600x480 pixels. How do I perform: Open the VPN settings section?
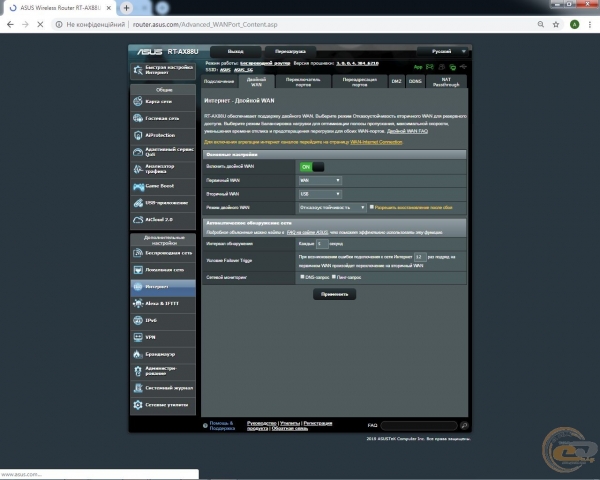click(x=163, y=337)
